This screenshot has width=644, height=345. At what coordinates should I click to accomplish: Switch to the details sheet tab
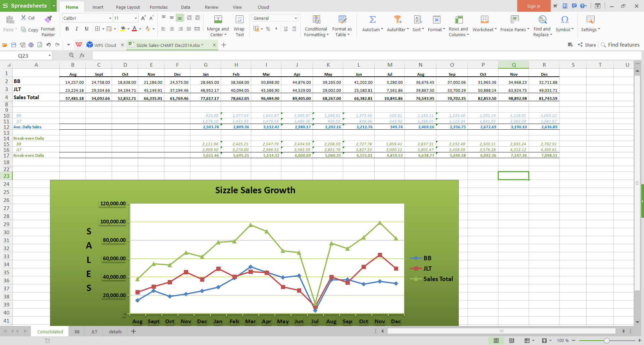click(115, 332)
